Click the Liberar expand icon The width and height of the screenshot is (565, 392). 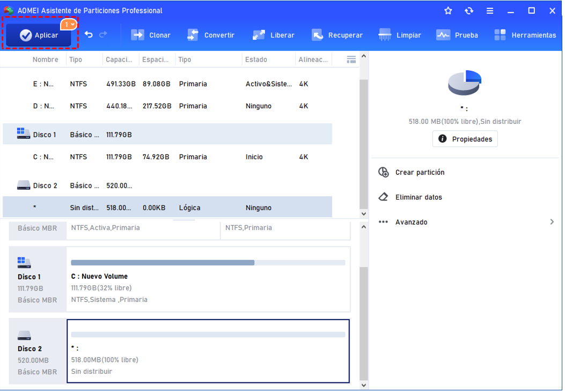pyautogui.click(x=259, y=35)
